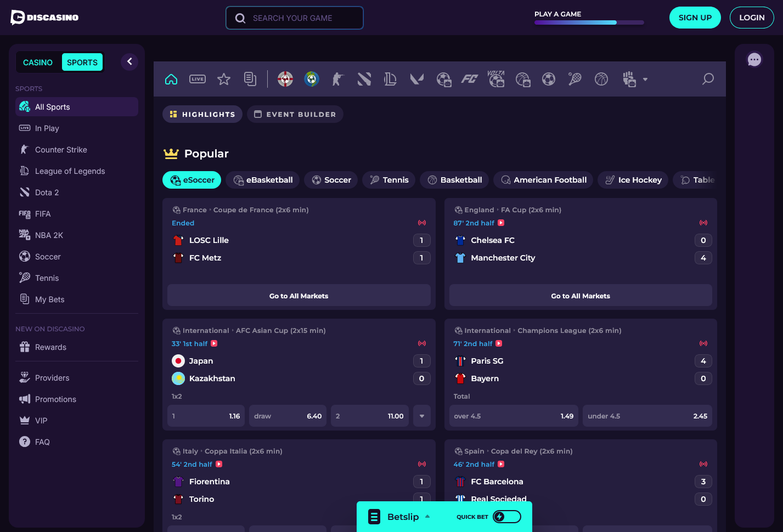Screen dimensions: 783x532
Task: Select the England football flag icon
Action: click(x=285, y=79)
